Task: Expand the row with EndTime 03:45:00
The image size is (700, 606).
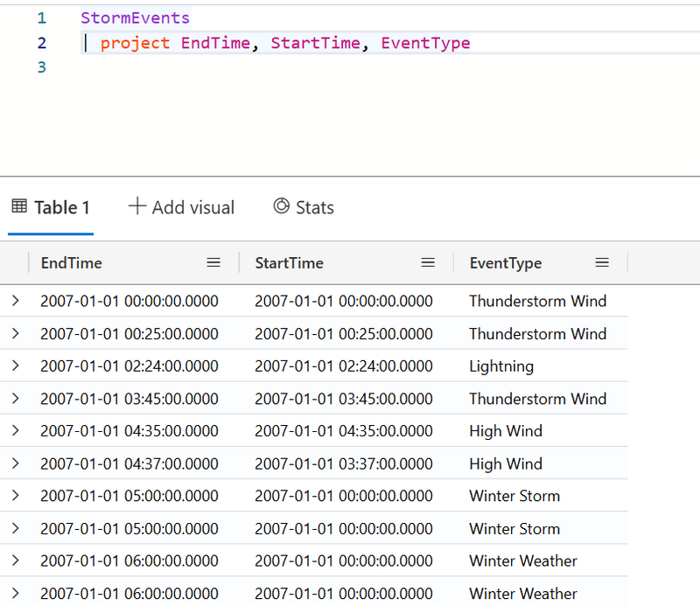Action: [x=16, y=399]
